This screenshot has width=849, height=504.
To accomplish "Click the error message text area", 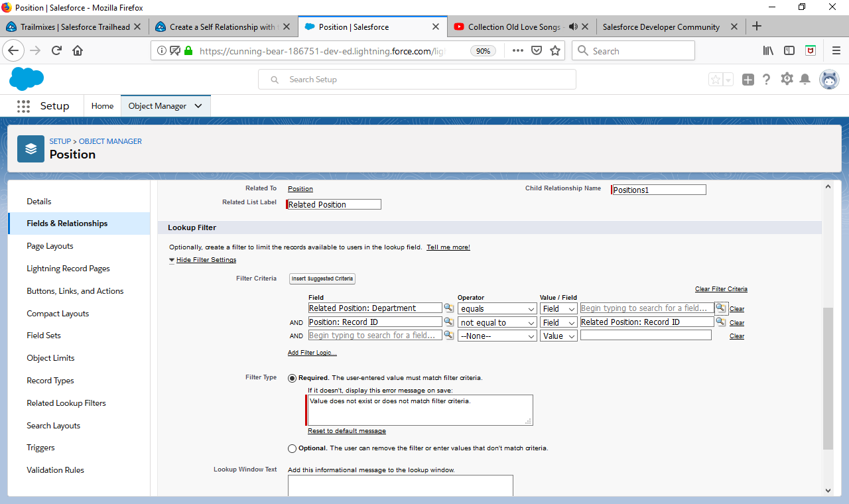I will coord(420,410).
